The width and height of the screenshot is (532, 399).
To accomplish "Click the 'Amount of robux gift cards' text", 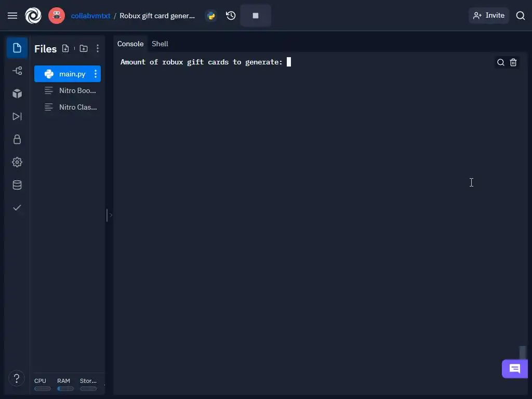I will coord(175,62).
